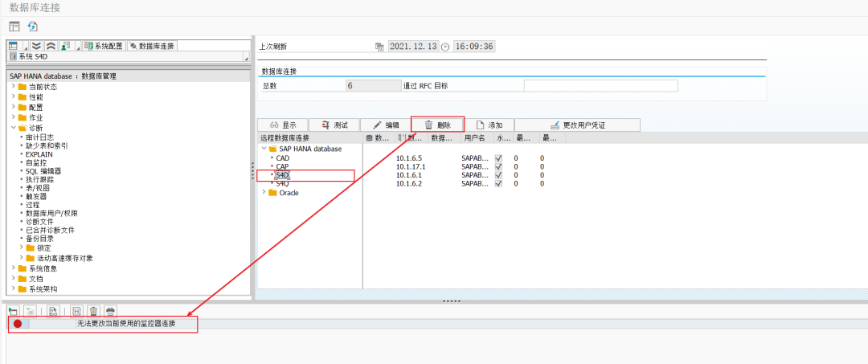Click the 显示 display button
This screenshot has height=364, width=868.
coord(282,125)
